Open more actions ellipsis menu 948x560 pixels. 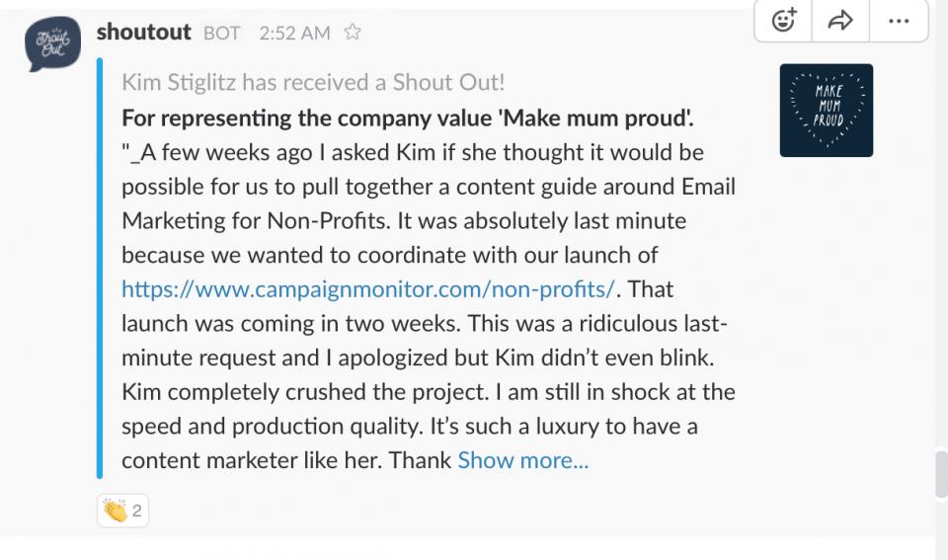[x=899, y=21]
